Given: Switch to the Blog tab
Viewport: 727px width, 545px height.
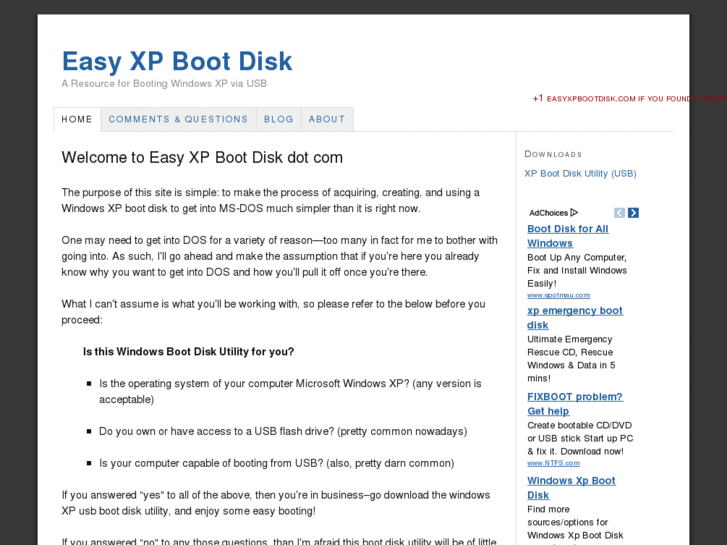Looking at the screenshot, I should coord(279,119).
